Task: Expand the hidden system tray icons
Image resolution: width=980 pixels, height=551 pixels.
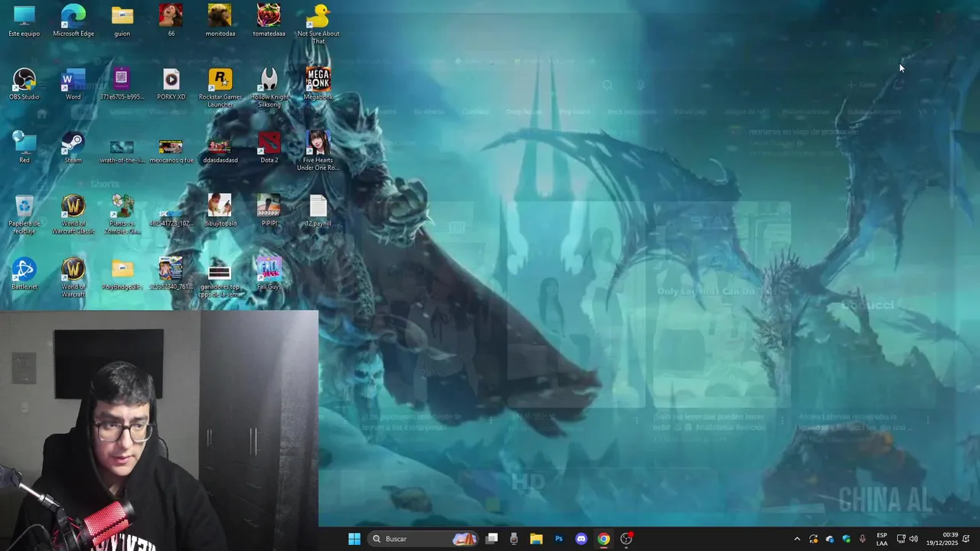Action: click(797, 539)
